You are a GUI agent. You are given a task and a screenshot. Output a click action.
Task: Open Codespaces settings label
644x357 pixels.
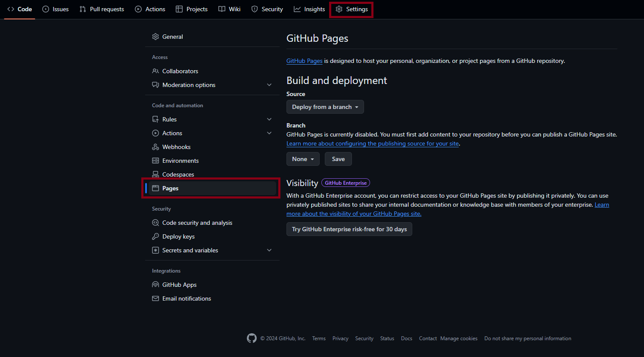pyautogui.click(x=178, y=174)
